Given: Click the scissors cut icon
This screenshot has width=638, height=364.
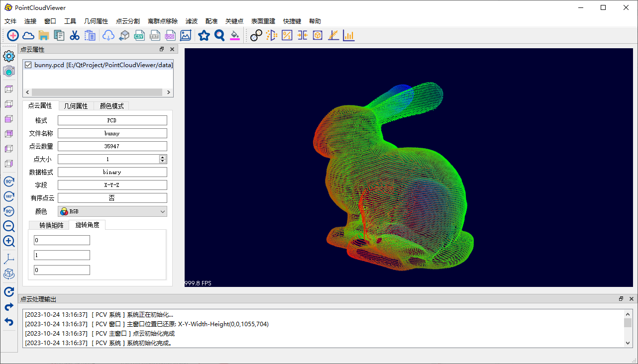Looking at the screenshot, I should [x=75, y=35].
